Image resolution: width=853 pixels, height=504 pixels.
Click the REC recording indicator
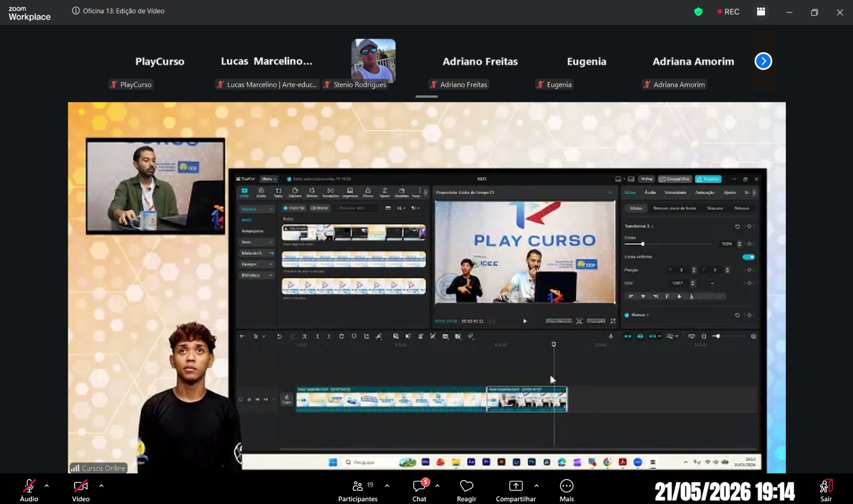(x=728, y=12)
